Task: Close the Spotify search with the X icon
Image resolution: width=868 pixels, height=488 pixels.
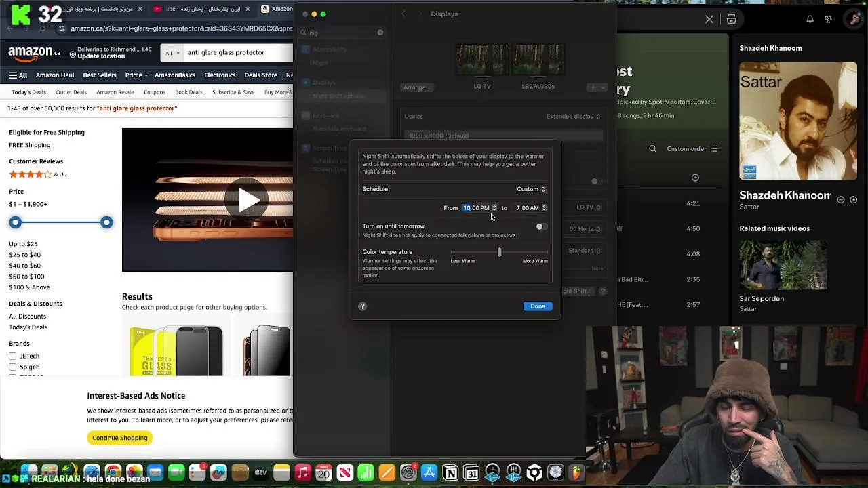Action: click(709, 19)
